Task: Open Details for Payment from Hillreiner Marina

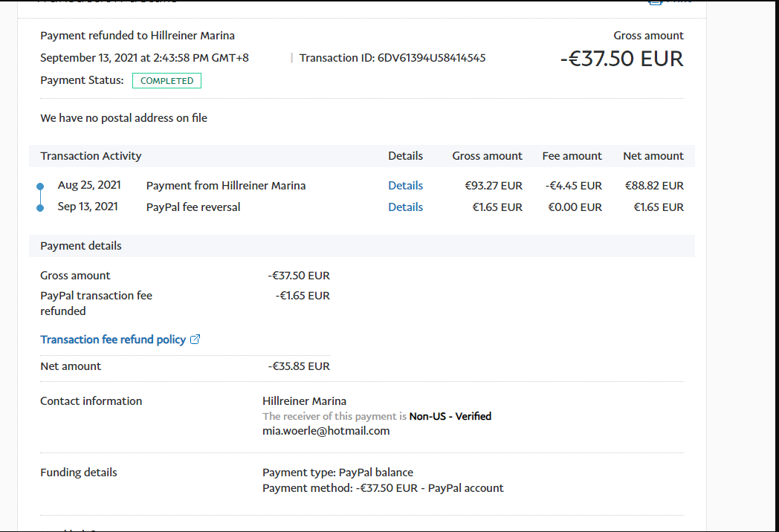Action: [405, 186]
